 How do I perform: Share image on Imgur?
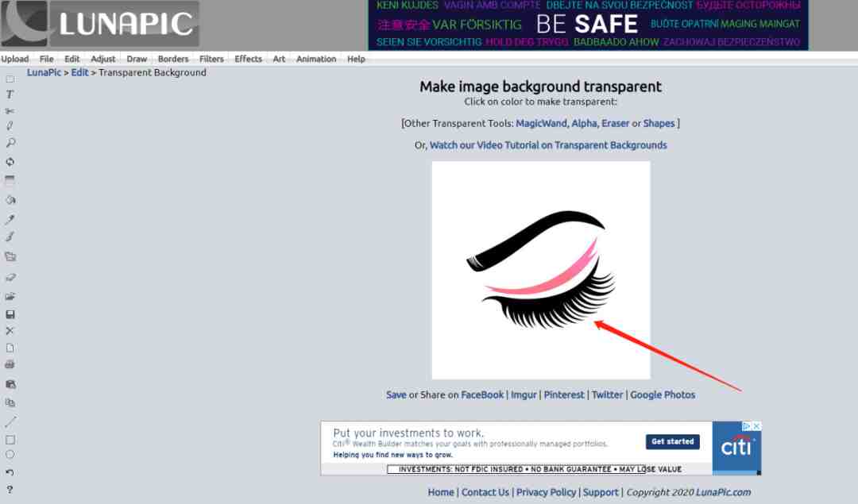[524, 394]
